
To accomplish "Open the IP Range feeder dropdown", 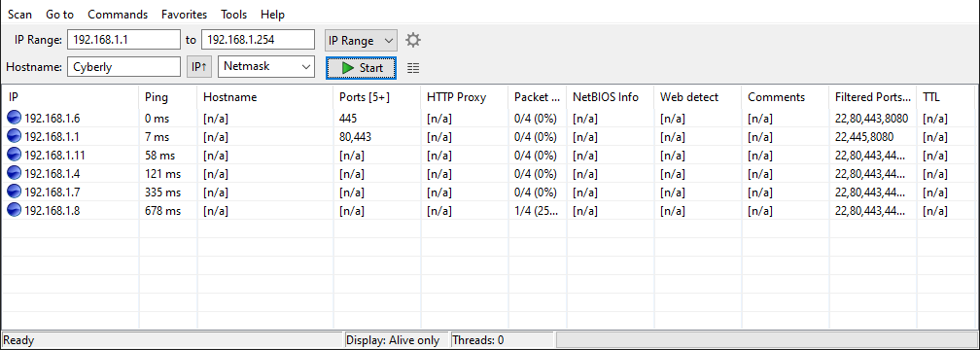I will (x=362, y=41).
